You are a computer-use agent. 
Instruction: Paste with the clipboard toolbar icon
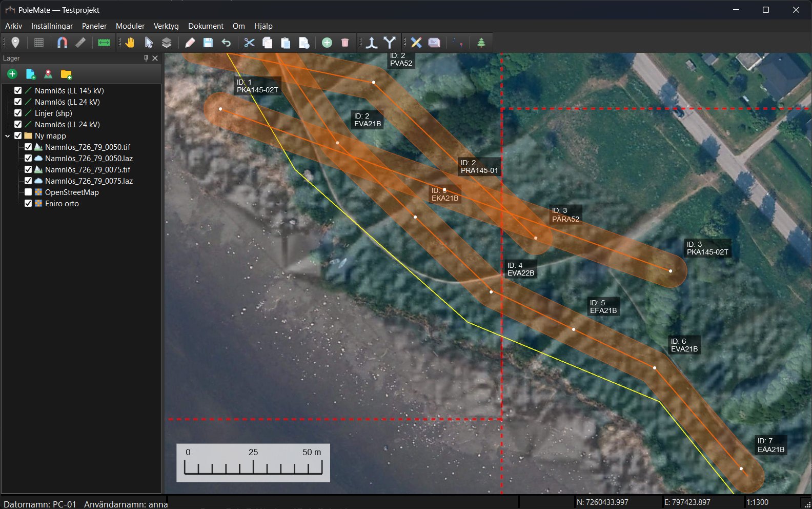point(286,43)
